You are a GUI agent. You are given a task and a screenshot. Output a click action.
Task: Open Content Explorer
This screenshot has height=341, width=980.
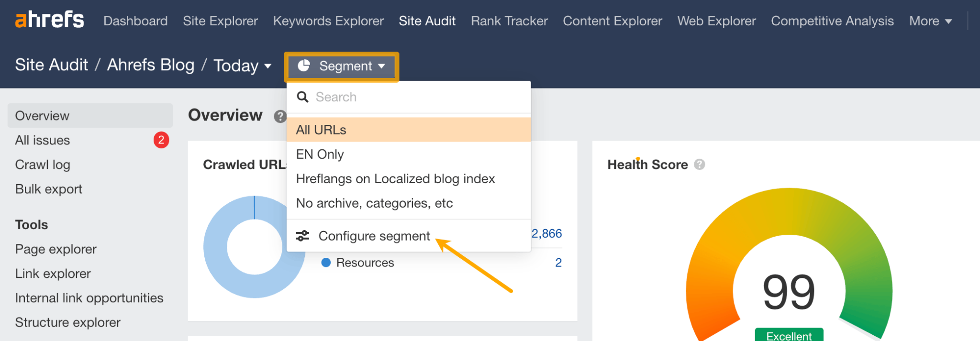[x=612, y=21]
